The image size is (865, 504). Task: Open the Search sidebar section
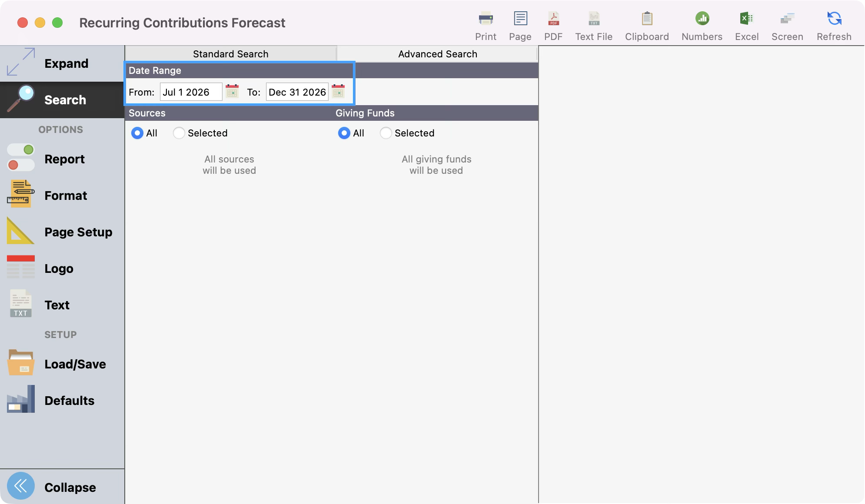coord(62,100)
